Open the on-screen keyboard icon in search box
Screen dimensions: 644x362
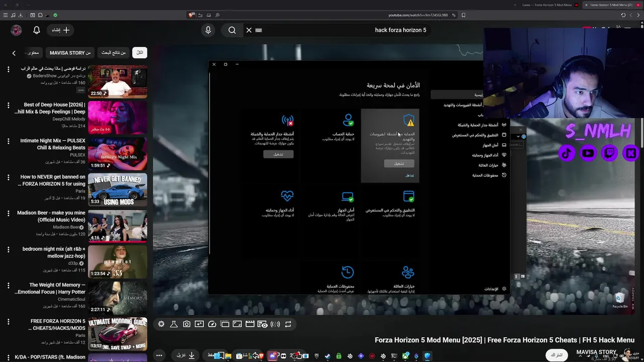259,30
